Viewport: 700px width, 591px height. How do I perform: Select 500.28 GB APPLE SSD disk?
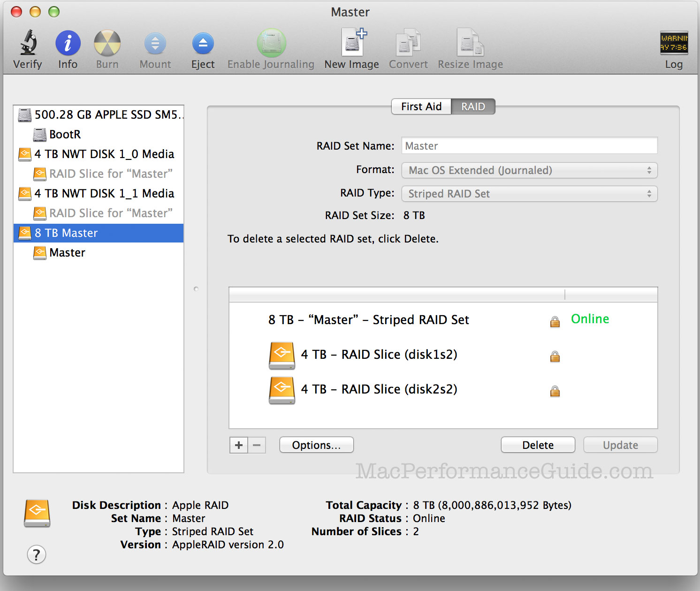pyautogui.click(x=99, y=115)
